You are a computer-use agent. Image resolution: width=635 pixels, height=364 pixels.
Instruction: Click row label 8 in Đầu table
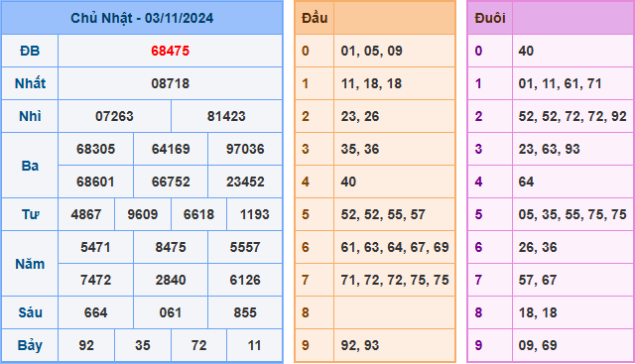306,313
